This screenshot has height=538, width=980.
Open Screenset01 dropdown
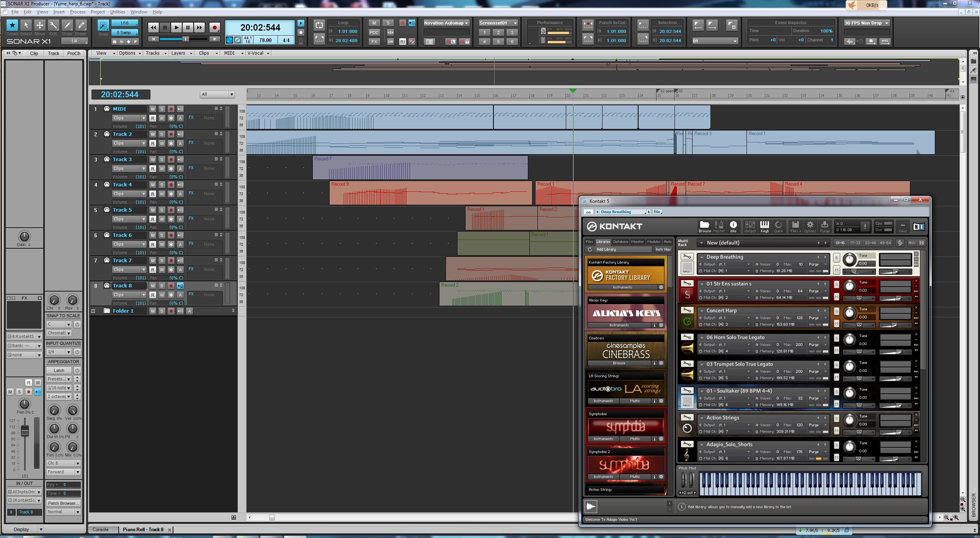point(498,23)
